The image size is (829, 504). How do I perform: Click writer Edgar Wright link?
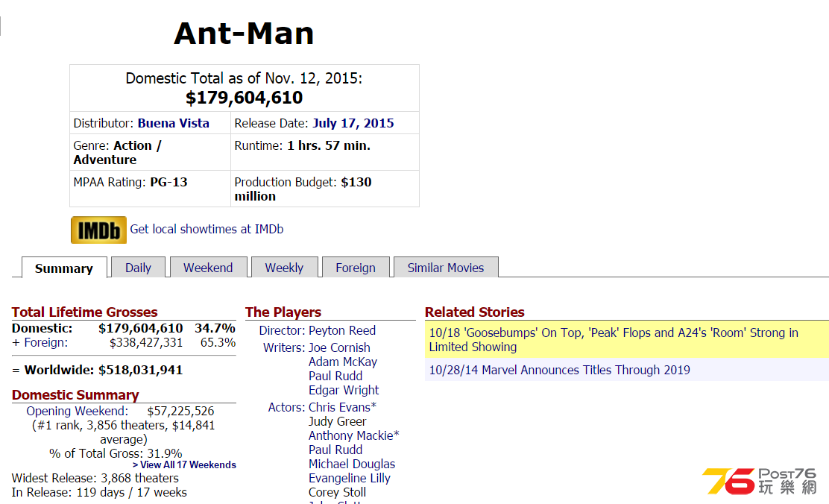click(344, 390)
